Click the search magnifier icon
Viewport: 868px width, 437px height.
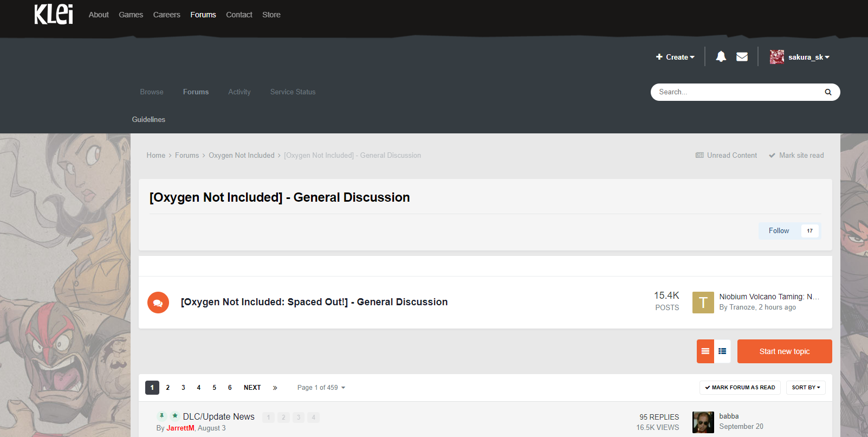[x=827, y=92]
